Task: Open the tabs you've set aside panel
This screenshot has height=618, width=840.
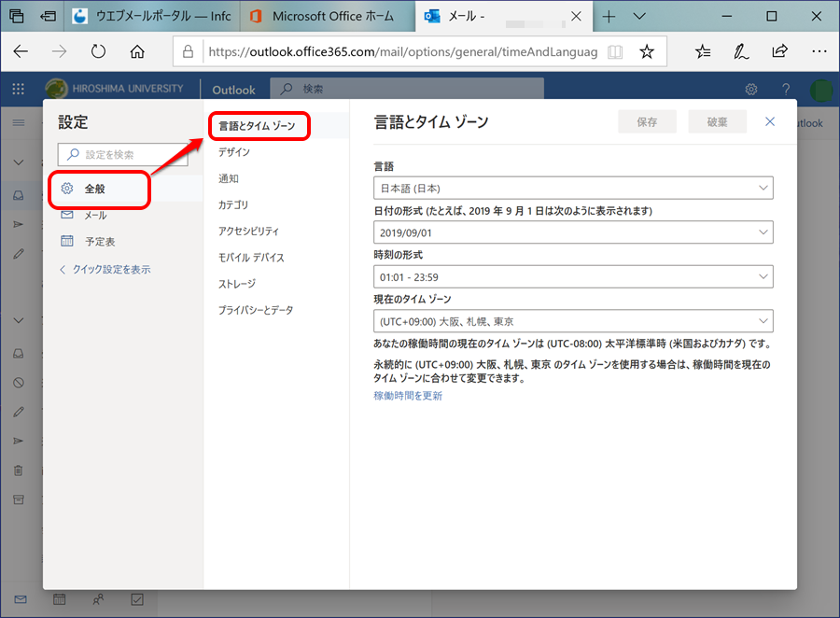Action: pos(17,16)
